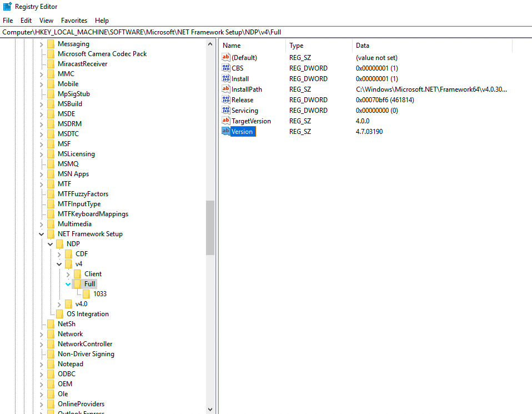Image resolution: width=532 pixels, height=414 pixels.
Task: Click the Client folder icon
Action: pyautogui.click(x=77, y=274)
